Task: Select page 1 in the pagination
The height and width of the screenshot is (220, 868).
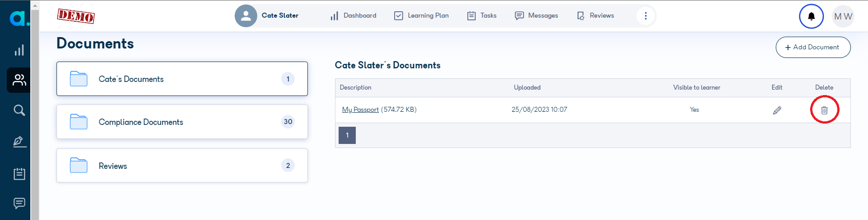Action: (x=347, y=135)
